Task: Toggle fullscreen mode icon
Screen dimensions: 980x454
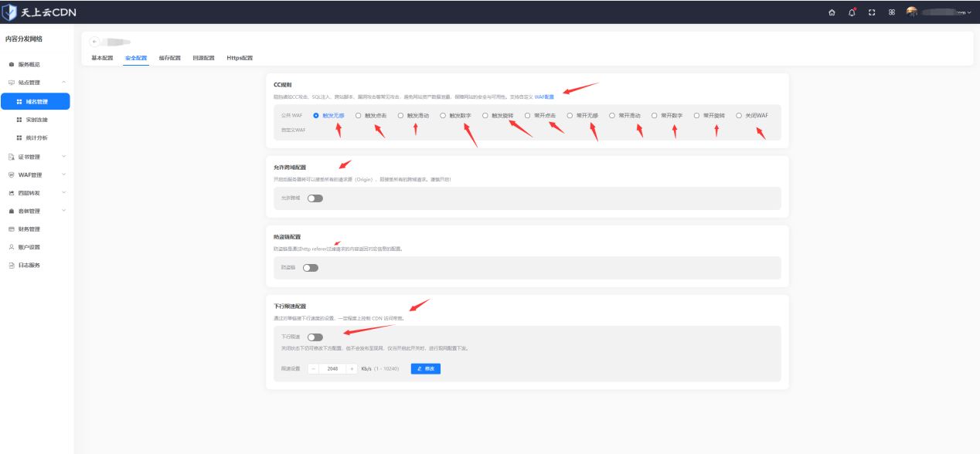Action: click(872, 12)
